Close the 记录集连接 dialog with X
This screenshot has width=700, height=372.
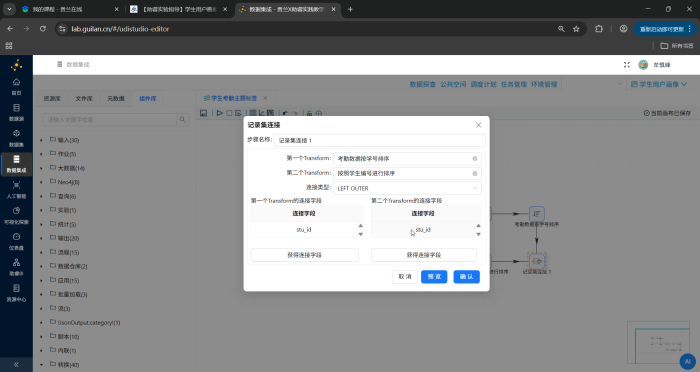tap(479, 125)
